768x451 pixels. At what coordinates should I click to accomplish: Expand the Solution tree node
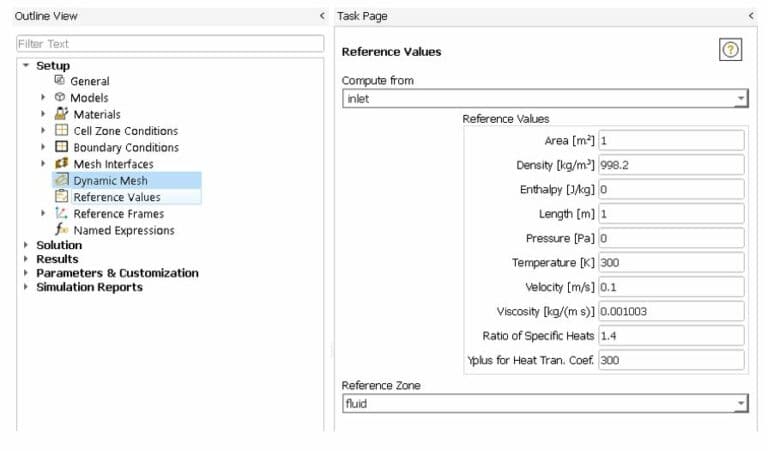tap(26, 245)
